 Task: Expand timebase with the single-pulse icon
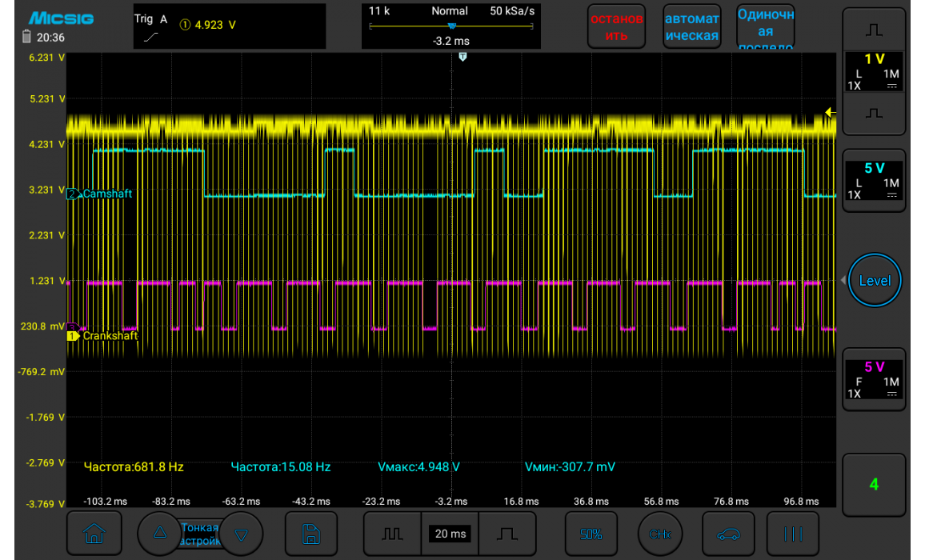(x=506, y=534)
